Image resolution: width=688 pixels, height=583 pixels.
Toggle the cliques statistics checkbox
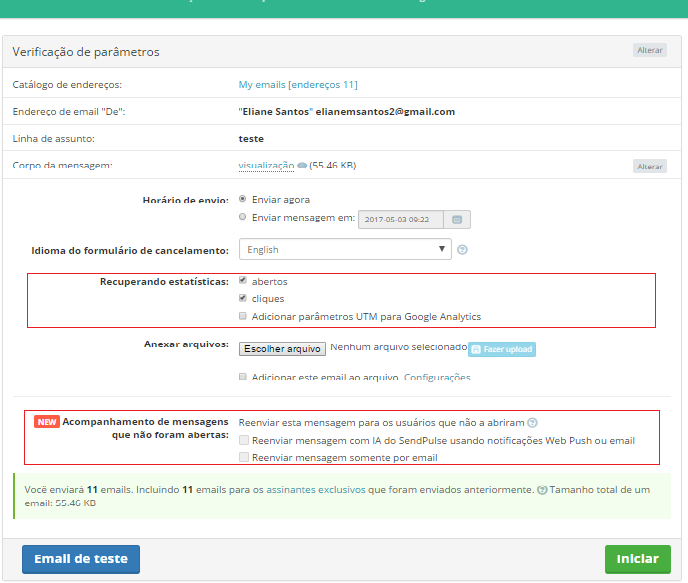click(243, 298)
